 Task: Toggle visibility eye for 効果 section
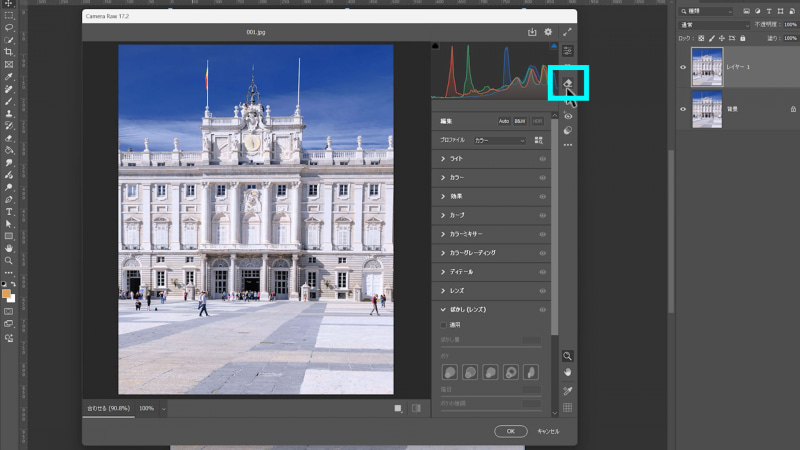(542, 196)
